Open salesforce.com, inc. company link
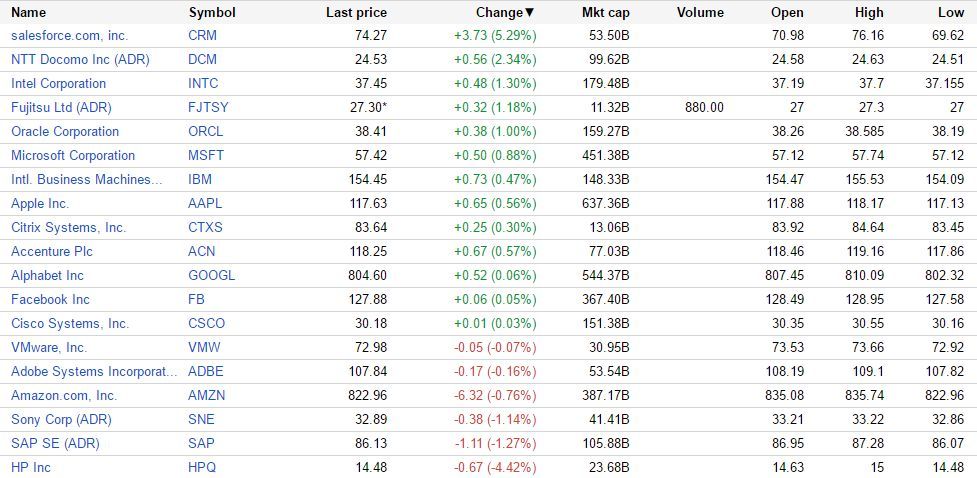Viewport: 977px width, 478px height. pos(69,35)
